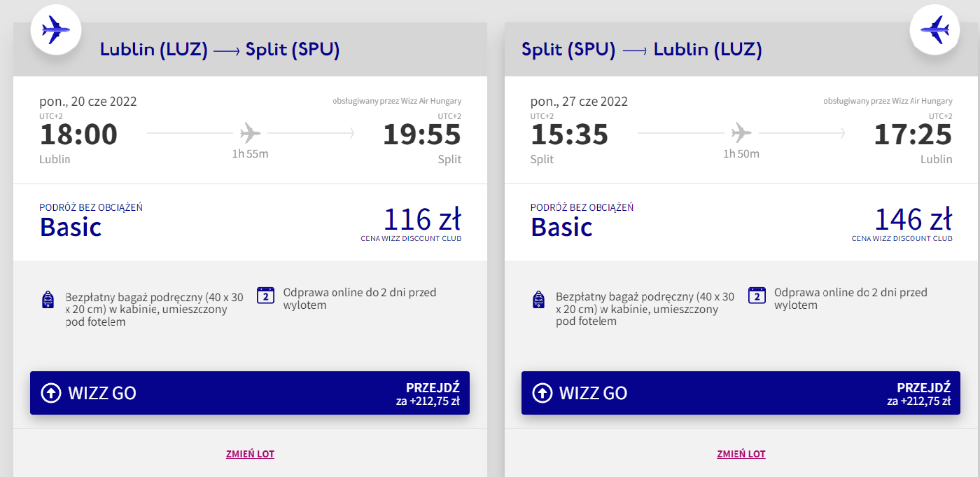The width and height of the screenshot is (980, 477).
Task: Select the Basic fare for the outbound flight
Action: (x=71, y=226)
